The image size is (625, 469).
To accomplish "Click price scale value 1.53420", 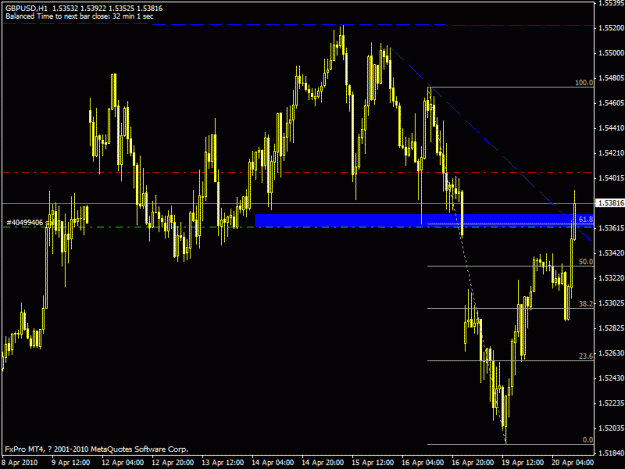I will 610,253.
